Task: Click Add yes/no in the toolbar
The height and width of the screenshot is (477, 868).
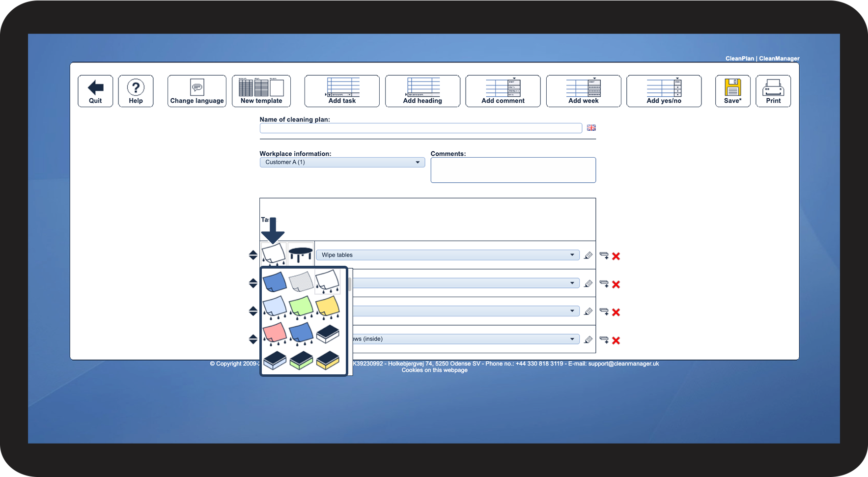Action: point(664,91)
